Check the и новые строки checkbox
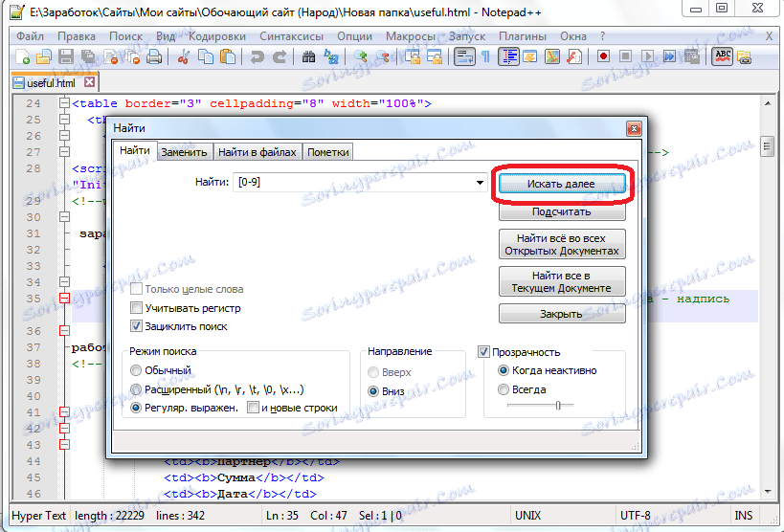Image resolution: width=784 pixels, height=532 pixels. [x=253, y=408]
